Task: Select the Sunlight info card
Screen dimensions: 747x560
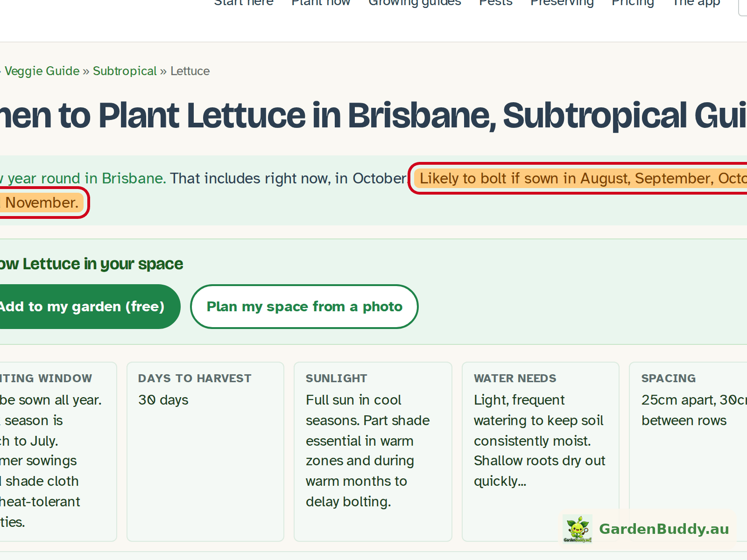Action: (373, 452)
